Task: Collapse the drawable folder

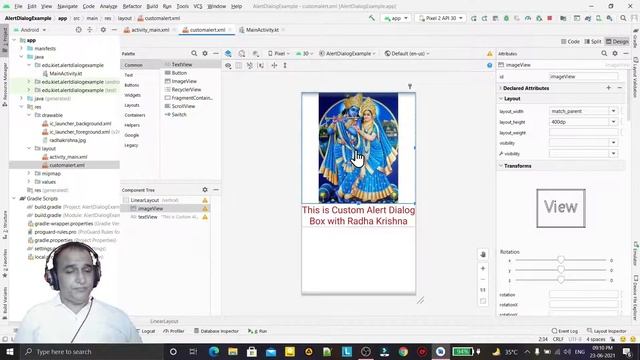Action: click(29, 115)
